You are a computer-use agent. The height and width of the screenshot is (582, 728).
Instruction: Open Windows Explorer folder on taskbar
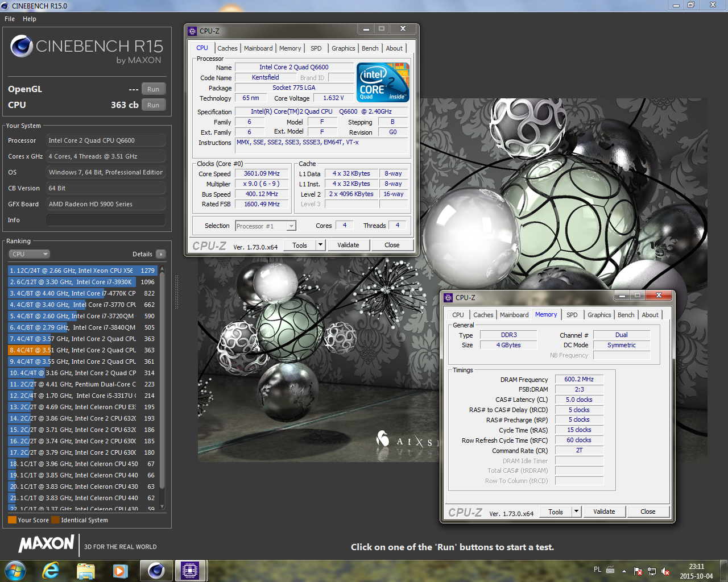[x=85, y=571]
